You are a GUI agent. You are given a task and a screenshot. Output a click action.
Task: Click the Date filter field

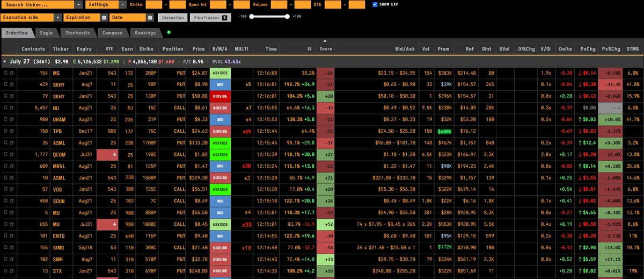click(128, 18)
